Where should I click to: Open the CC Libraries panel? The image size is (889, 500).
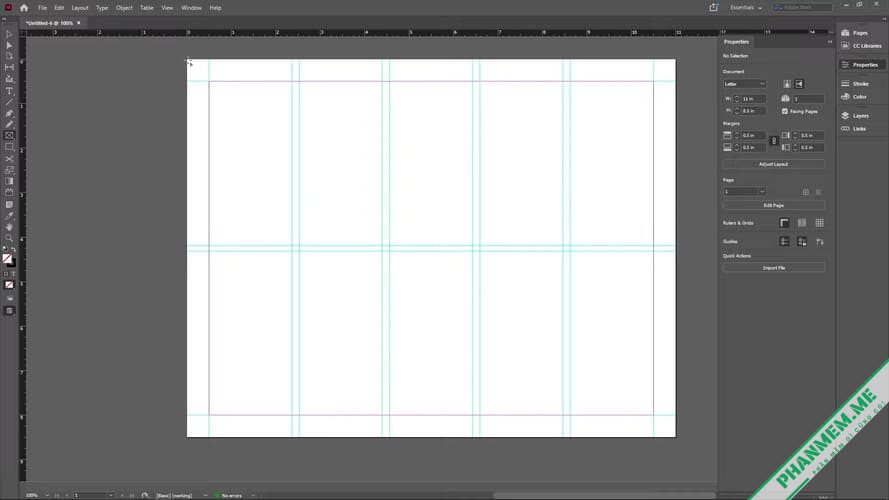pos(861,46)
